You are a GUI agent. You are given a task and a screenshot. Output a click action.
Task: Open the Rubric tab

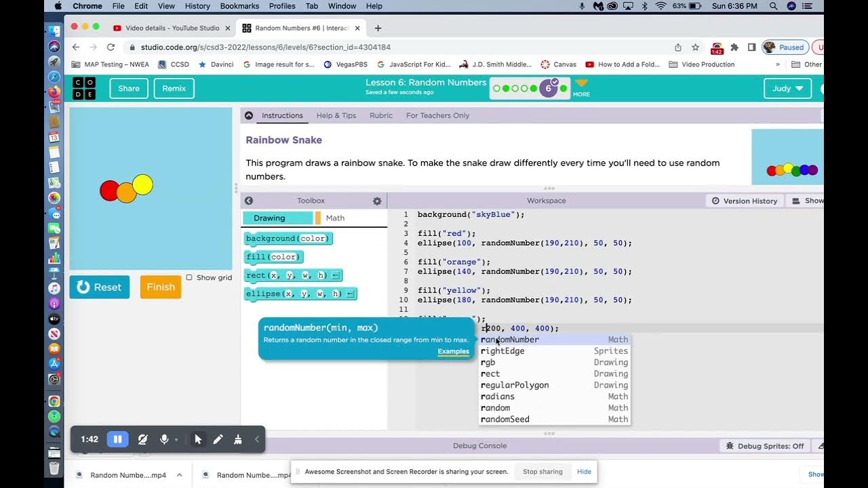point(381,115)
